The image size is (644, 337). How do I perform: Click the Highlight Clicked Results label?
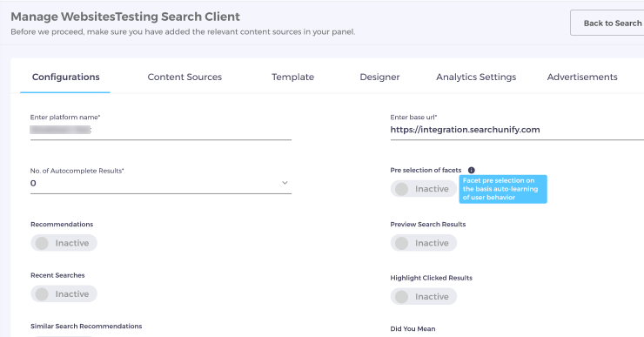pyautogui.click(x=432, y=278)
